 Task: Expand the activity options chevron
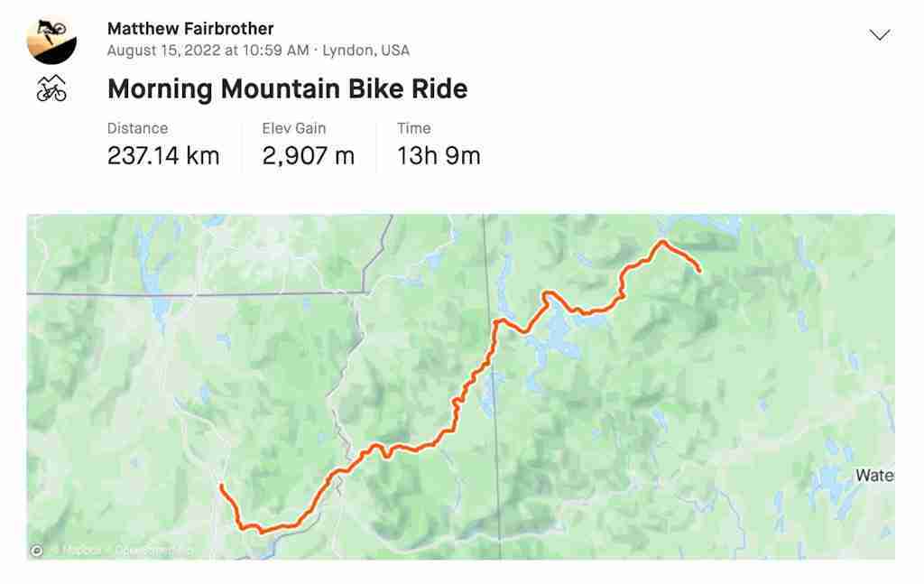(x=879, y=35)
